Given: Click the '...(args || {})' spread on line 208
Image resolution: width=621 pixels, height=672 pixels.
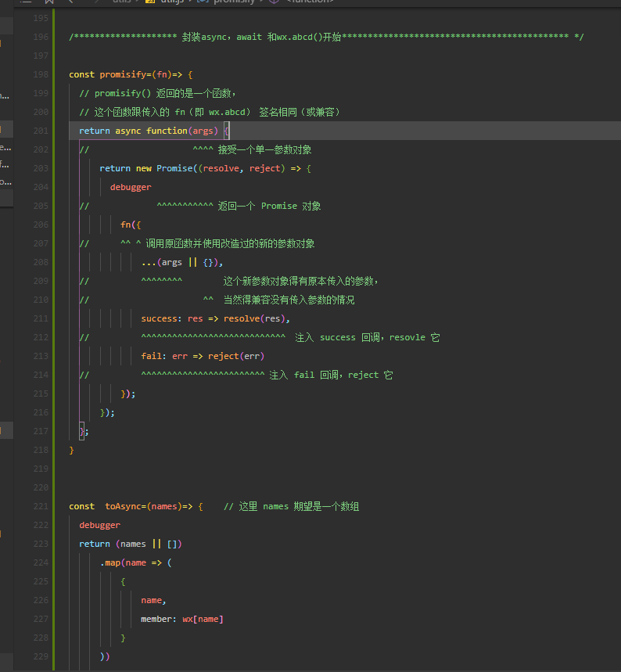Looking at the screenshot, I should (x=180, y=262).
